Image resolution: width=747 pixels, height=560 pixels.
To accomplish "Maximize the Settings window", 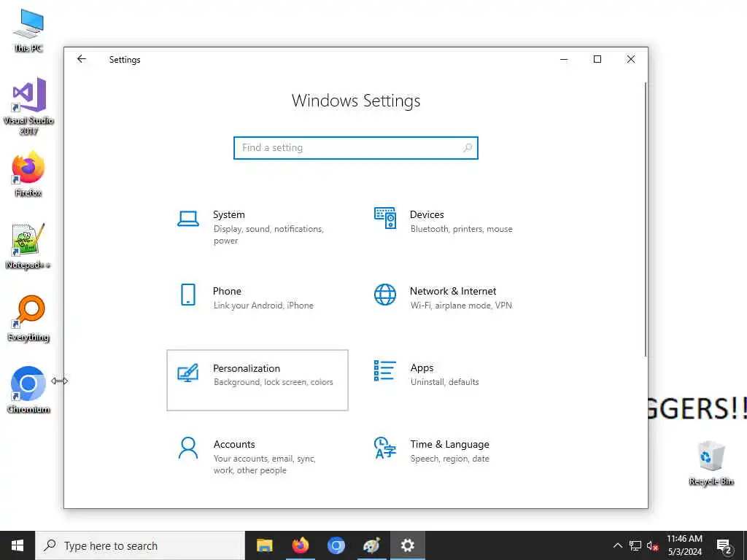I will (x=597, y=59).
